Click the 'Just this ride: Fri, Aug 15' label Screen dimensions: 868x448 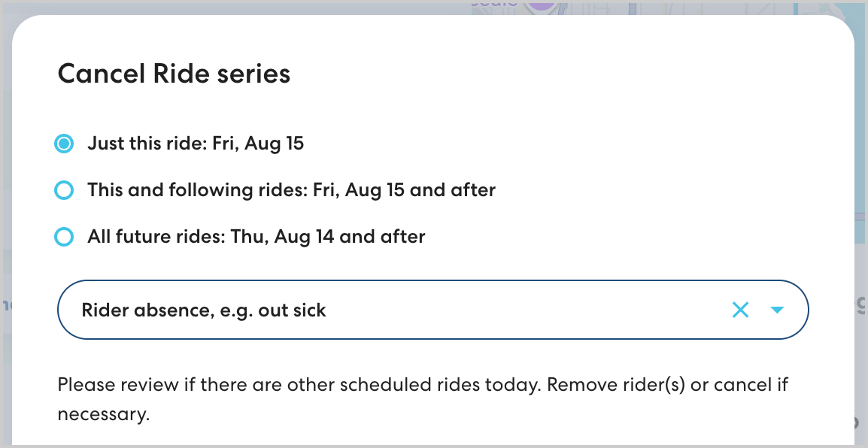coord(196,144)
